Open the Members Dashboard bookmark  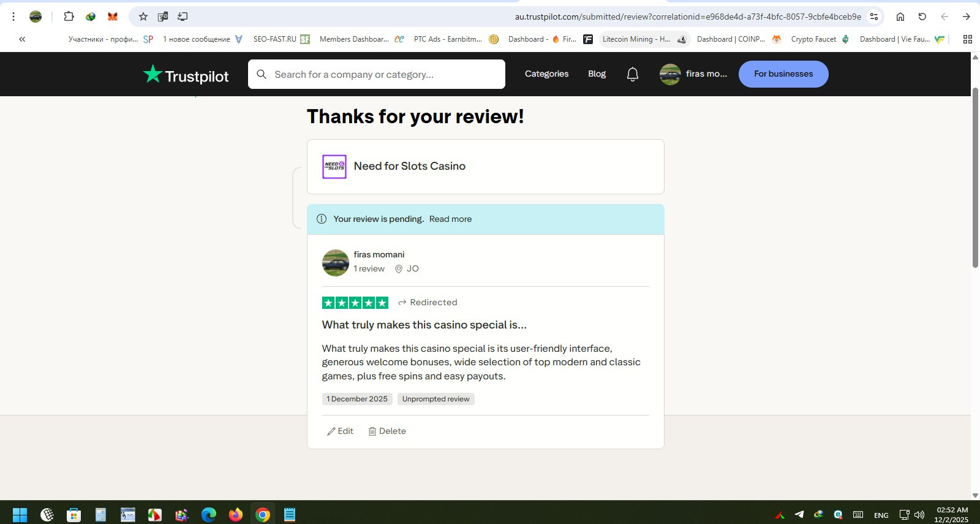coord(361,39)
